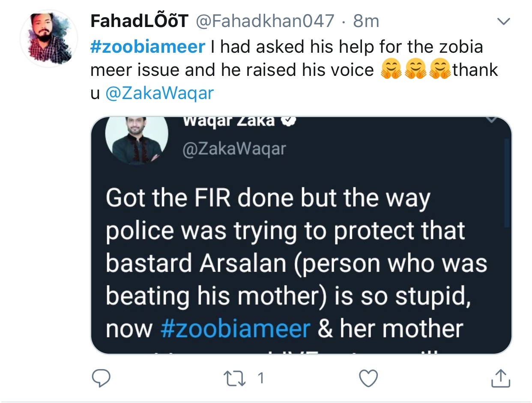
Task: Click #zoobiameer hashtag inside dark screenshot
Action: point(236,328)
